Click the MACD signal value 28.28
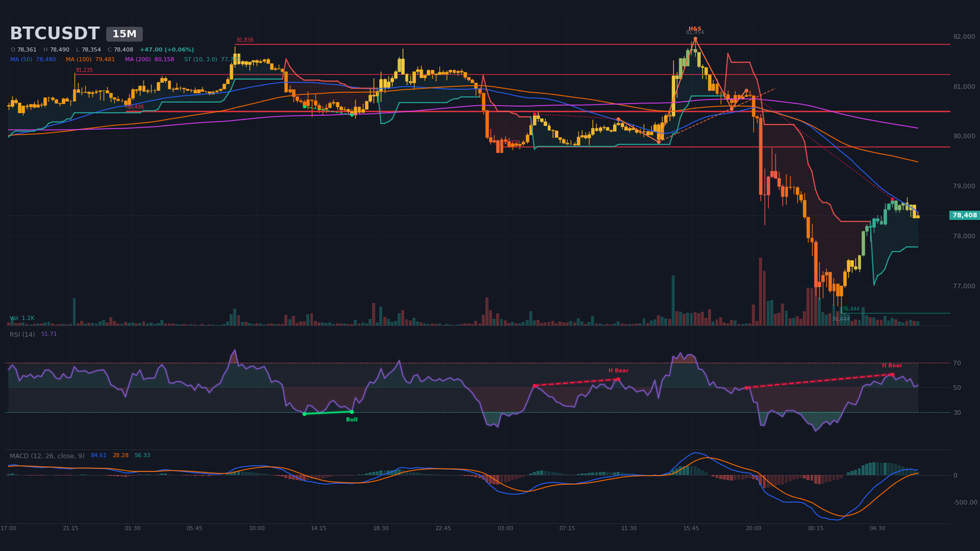Viewport: 980px width, 551px height. [121, 455]
